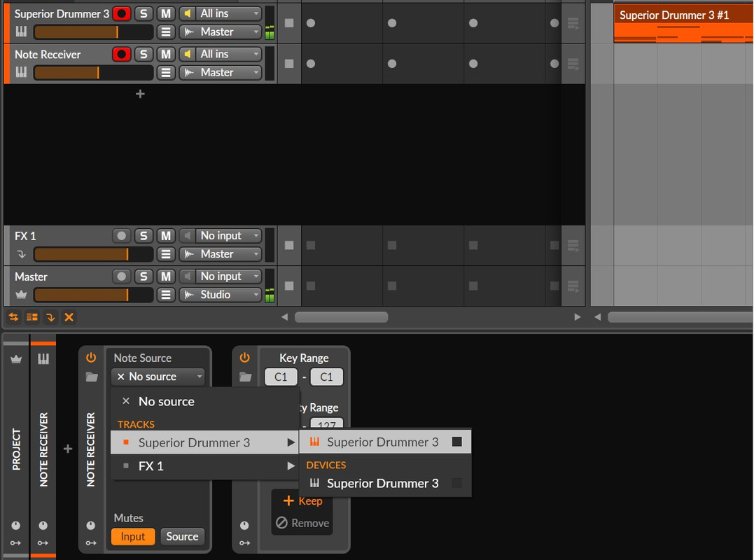Click the effect return arrow icon on FX 1
The height and width of the screenshot is (560, 754).
click(21, 254)
